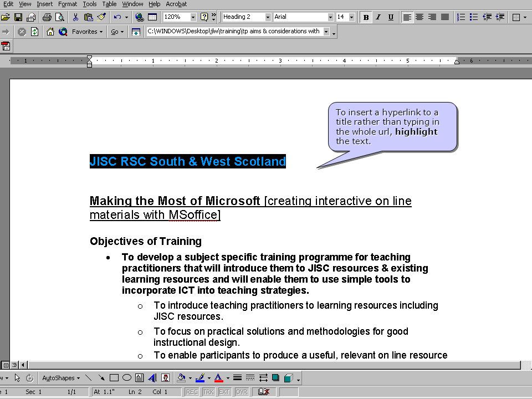
Task: Expand the AutoShapes menu
Action: [61, 378]
